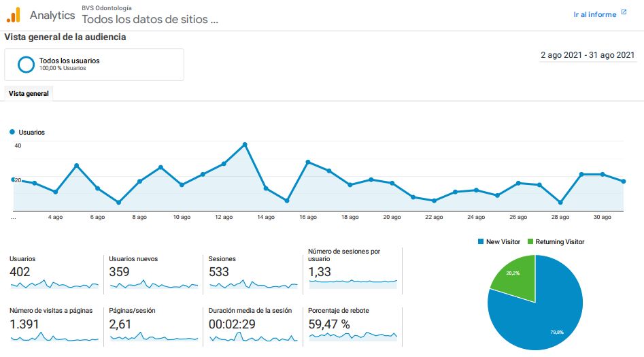Click the peak data point on 13 ago
644x357 pixels.
coord(245,145)
